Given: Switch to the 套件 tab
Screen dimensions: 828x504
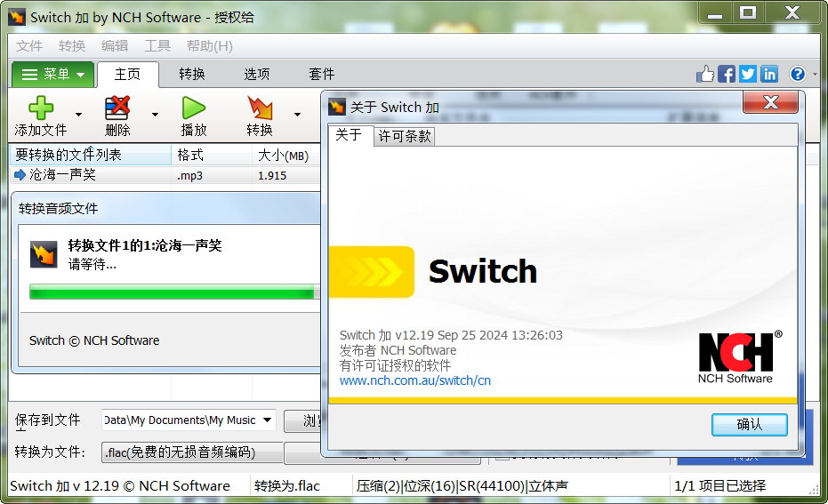Looking at the screenshot, I should [x=322, y=75].
